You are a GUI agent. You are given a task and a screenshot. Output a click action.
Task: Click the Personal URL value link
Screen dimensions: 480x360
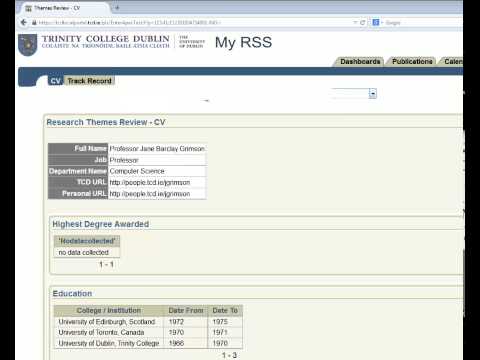[150, 194]
